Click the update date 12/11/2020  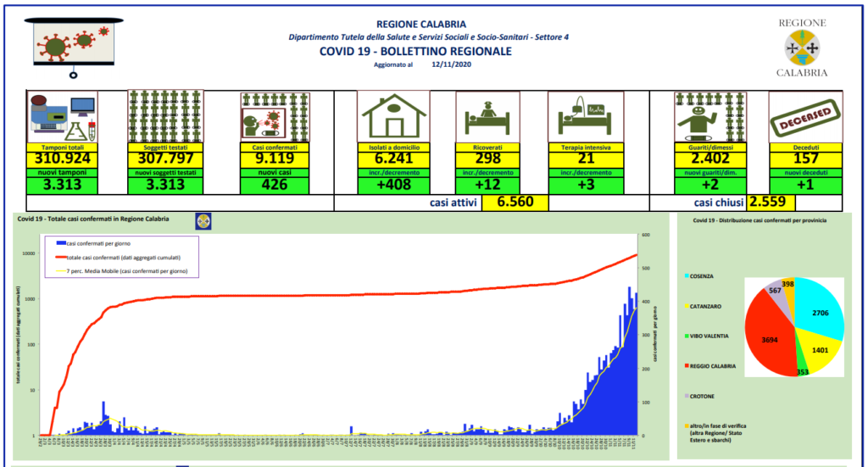450,64
